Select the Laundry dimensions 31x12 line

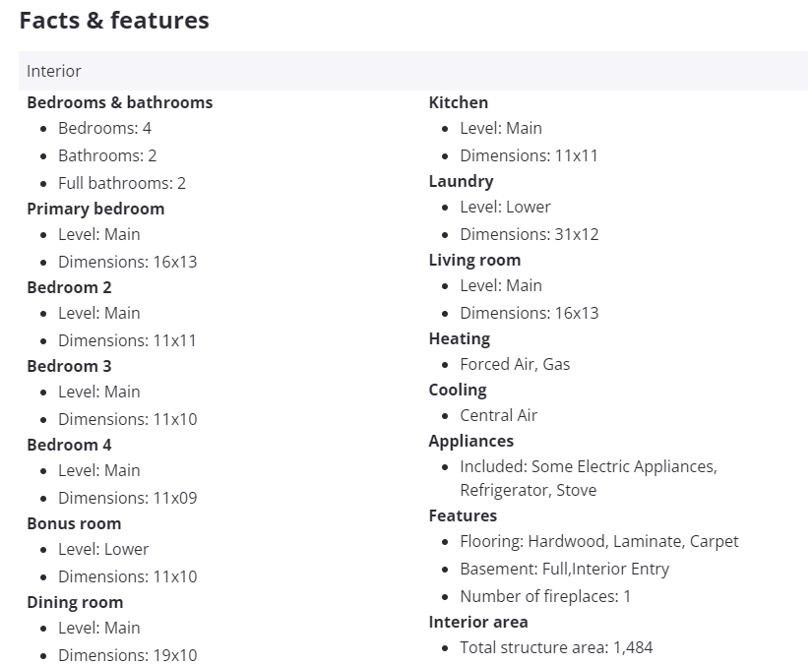(x=529, y=234)
